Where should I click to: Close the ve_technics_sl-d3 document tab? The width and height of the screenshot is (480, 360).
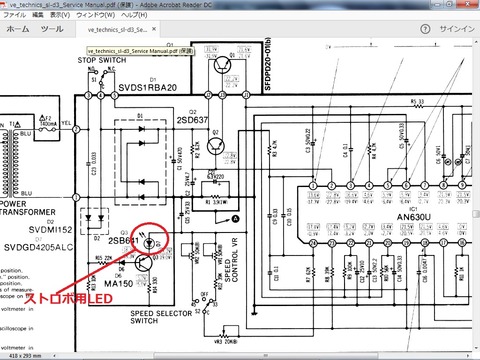[x=154, y=29]
